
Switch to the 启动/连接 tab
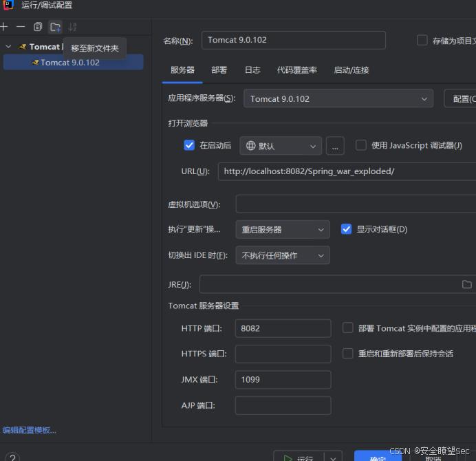pos(351,70)
